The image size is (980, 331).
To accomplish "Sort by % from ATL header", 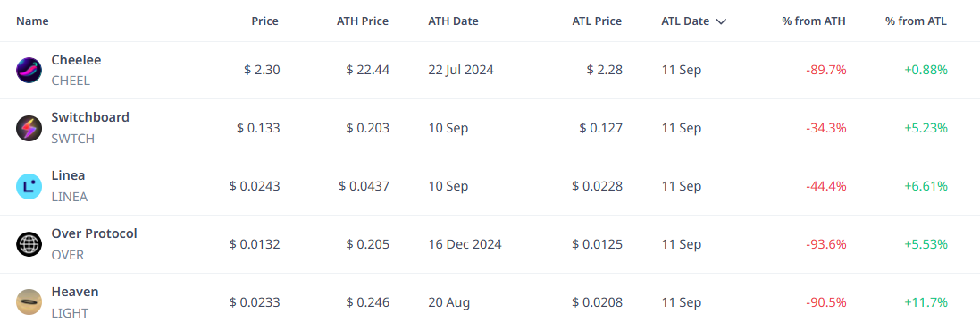I will pyautogui.click(x=916, y=21).
